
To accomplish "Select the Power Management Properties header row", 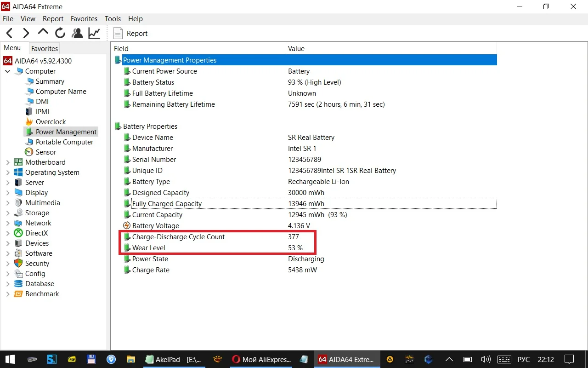I will [305, 60].
